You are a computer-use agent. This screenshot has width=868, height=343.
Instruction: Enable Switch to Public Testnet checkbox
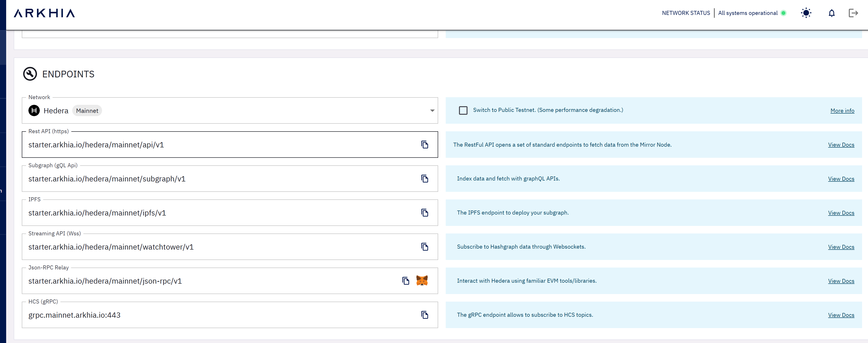(x=463, y=110)
